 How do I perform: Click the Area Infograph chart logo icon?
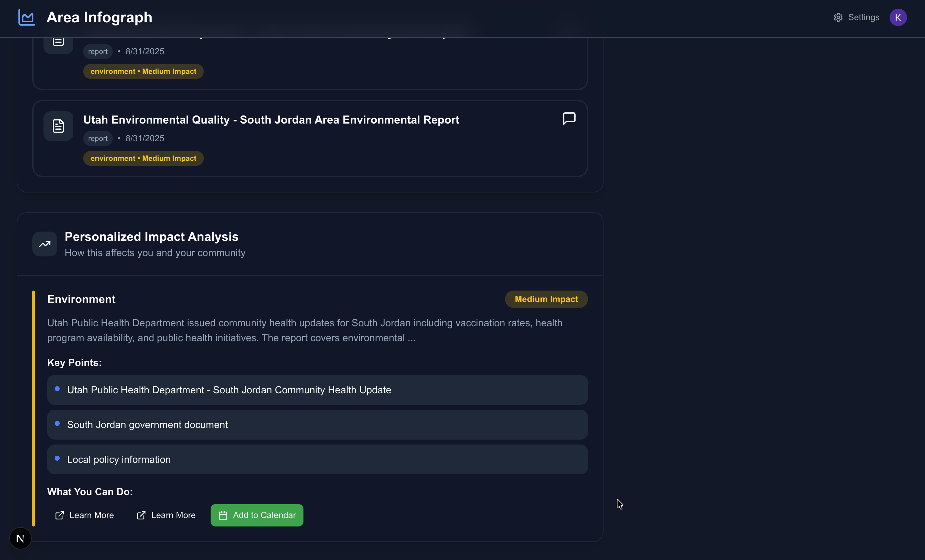27,17
